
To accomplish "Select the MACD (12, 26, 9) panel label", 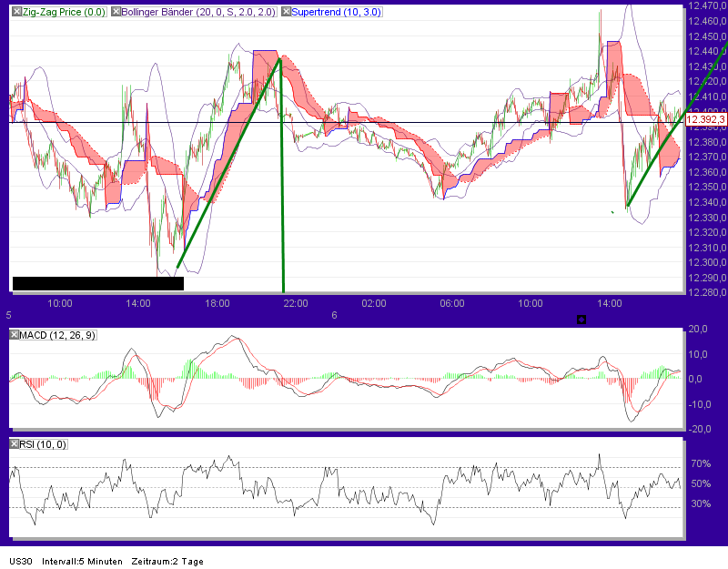I will point(56,335).
